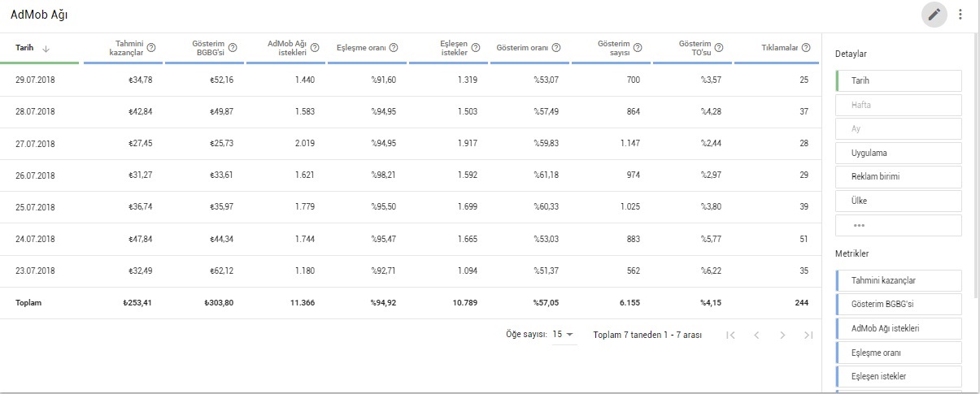Open the three-dot more options menu

tap(960, 14)
